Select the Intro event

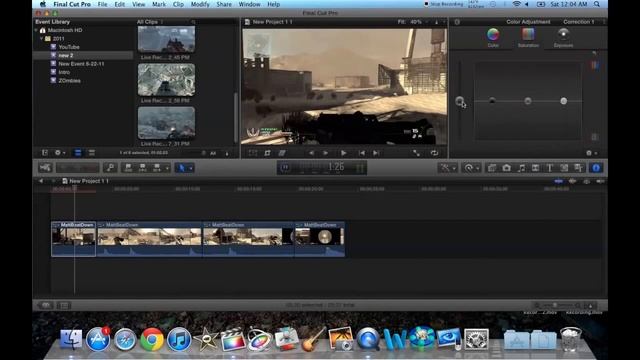[x=64, y=72]
